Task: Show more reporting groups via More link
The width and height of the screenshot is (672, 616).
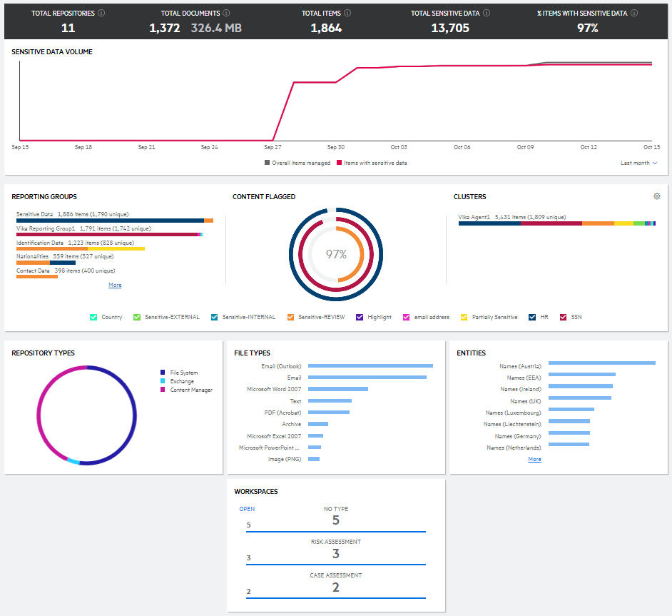Action: tap(115, 285)
